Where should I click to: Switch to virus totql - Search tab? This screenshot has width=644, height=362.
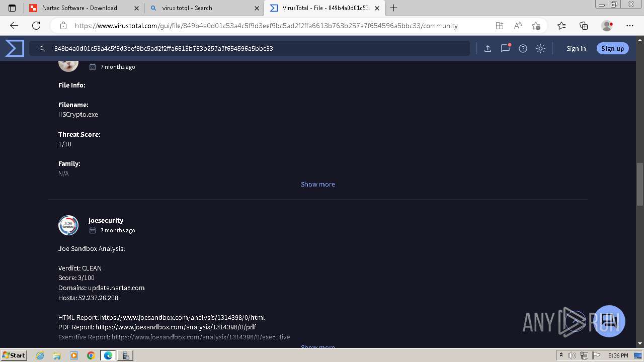click(204, 8)
